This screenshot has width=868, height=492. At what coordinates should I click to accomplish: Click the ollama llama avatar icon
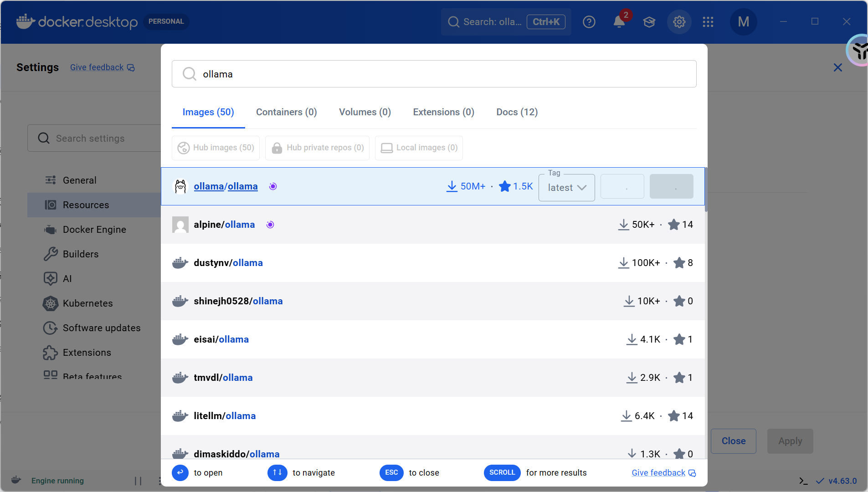180,186
